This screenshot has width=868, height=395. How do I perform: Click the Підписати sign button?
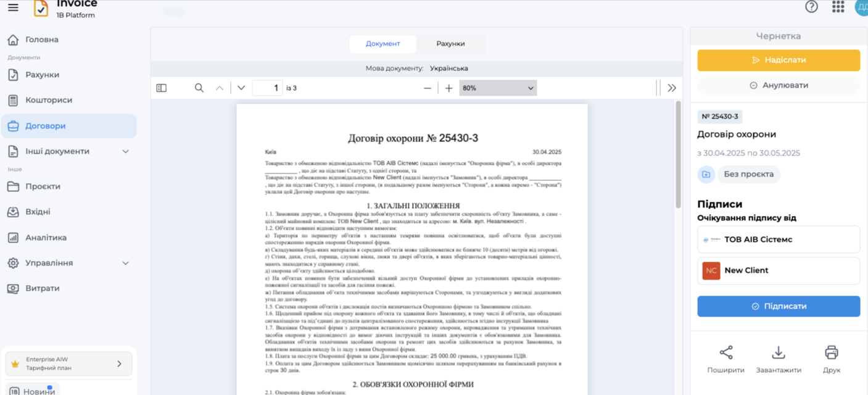point(779,306)
